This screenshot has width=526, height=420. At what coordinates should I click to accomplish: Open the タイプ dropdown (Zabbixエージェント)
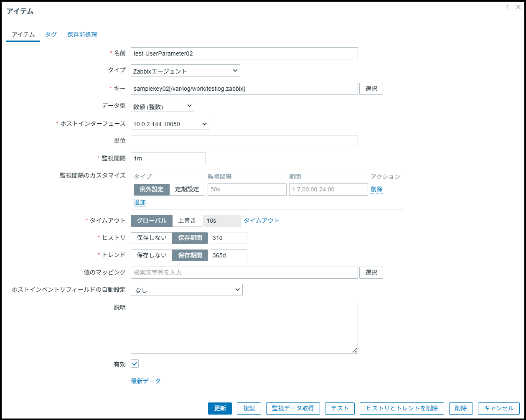(185, 71)
